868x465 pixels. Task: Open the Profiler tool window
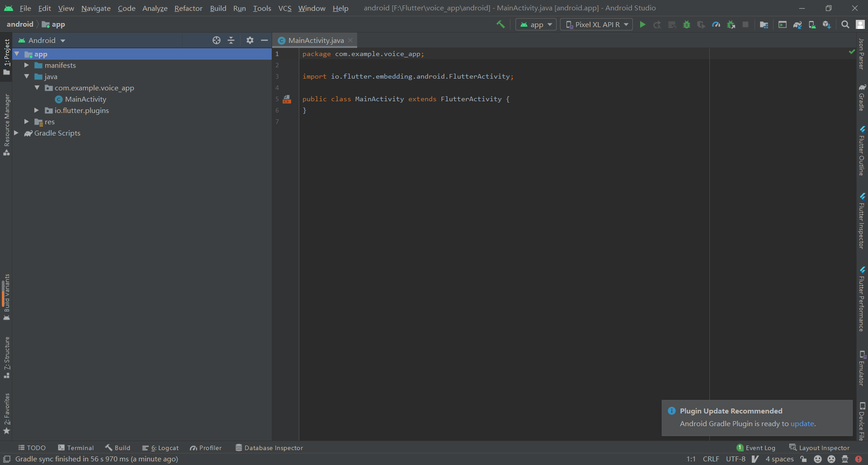point(206,448)
